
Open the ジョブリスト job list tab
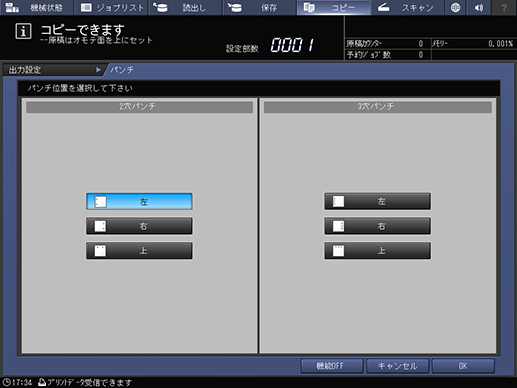pos(111,7)
